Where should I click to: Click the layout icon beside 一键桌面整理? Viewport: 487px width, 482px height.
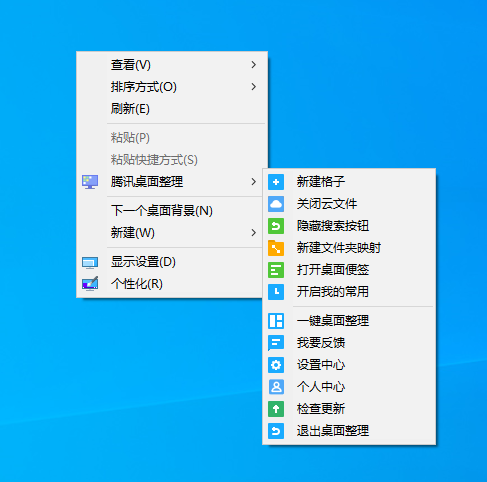(276, 321)
